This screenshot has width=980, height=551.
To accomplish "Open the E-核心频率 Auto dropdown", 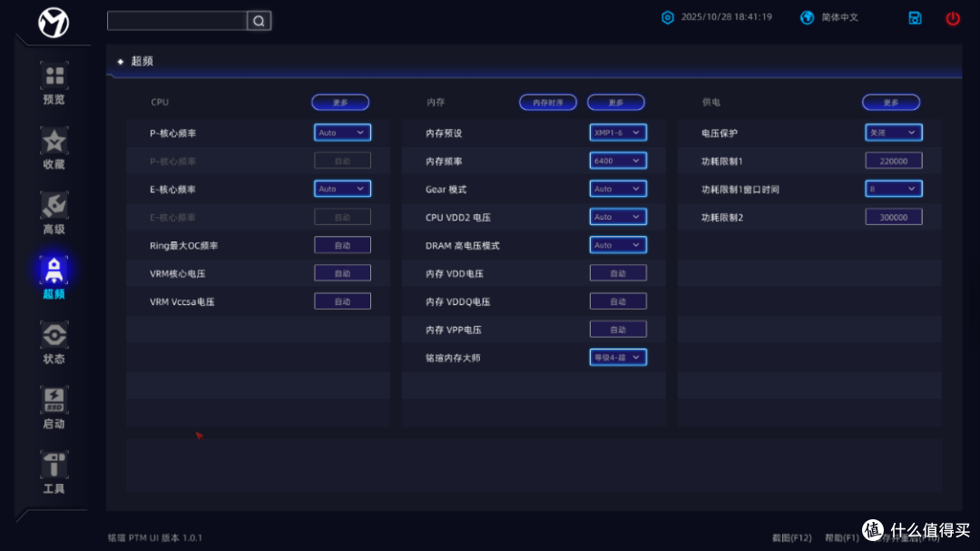I will (342, 189).
